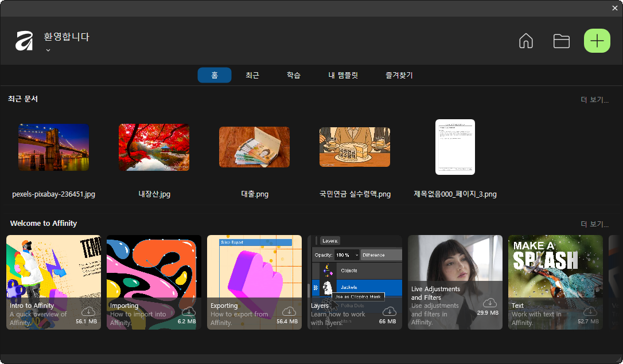The width and height of the screenshot is (623, 364).
Task: Click the Welcome to Affinity heading
Action: pyautogui.click(x=44, y=224)
